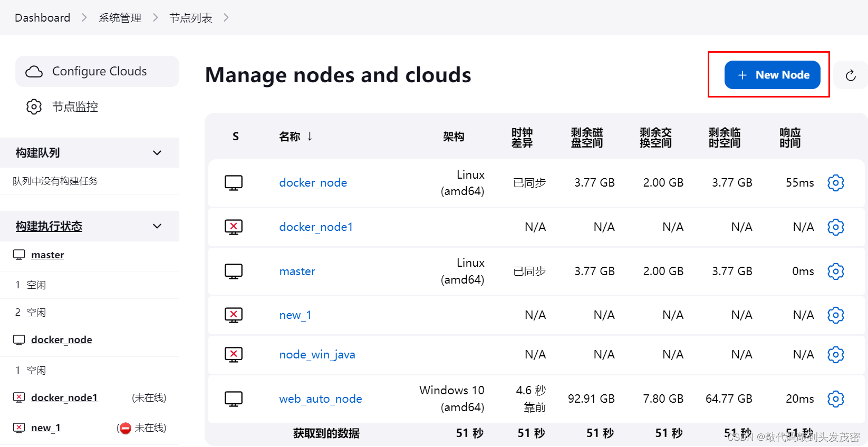Image resolution: width=868 pixels, height=447 pixels.
Task: Click the docker_node1 offline icon in sidebar
Action: coord(19,398)
